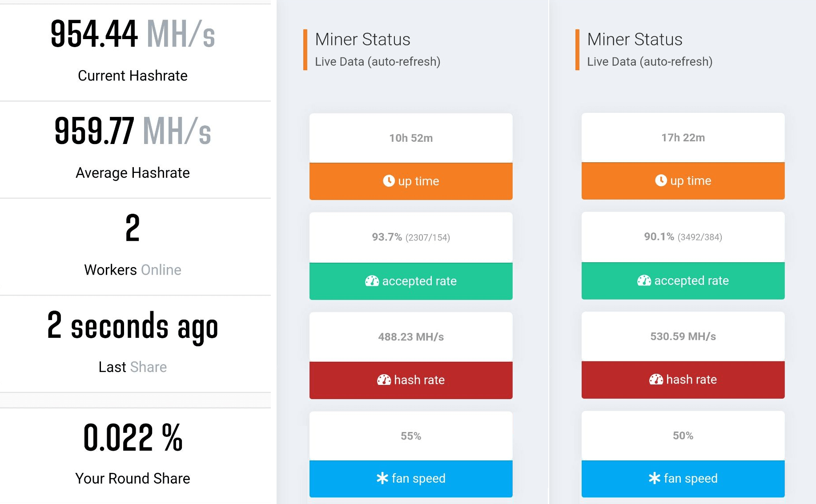Click the clock icon on second miner's up time
Image resolution: width=816 pixels, height=504 pixels.
pyautogui.click(x=661, y=180)
